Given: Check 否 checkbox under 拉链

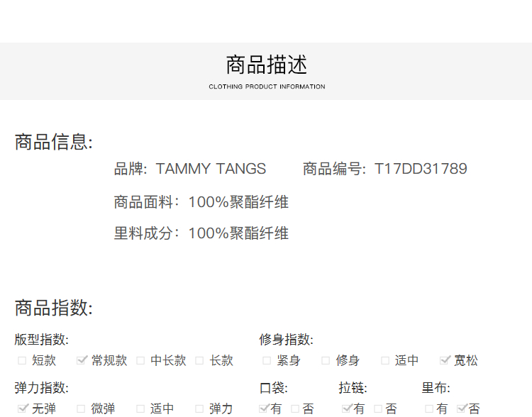Looking at the screenshot, I should (x=379, y=408).
